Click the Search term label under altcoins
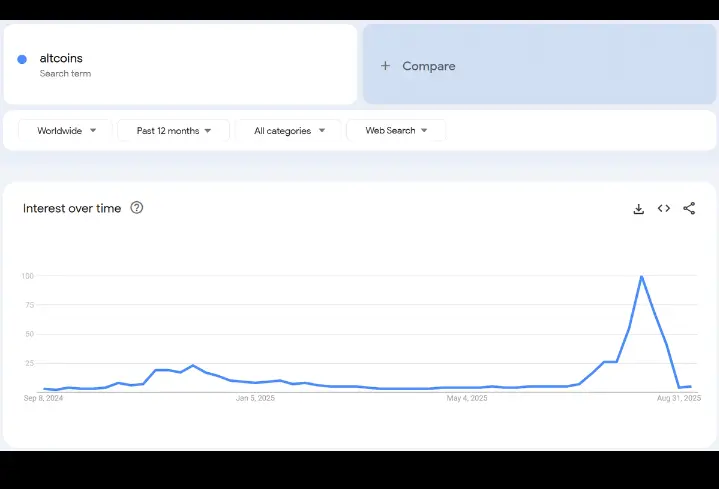The height and width of the screenshot is (489, 719). point(65,74)
